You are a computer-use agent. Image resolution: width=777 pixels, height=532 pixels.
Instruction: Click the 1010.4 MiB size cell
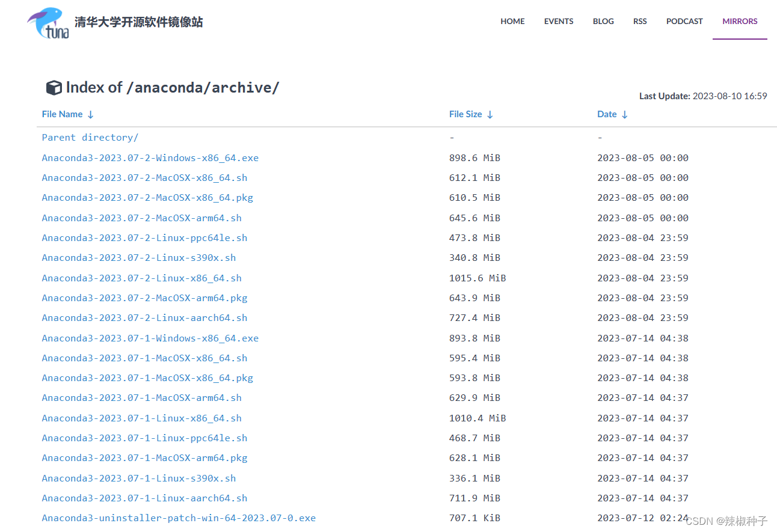point(478,418)
